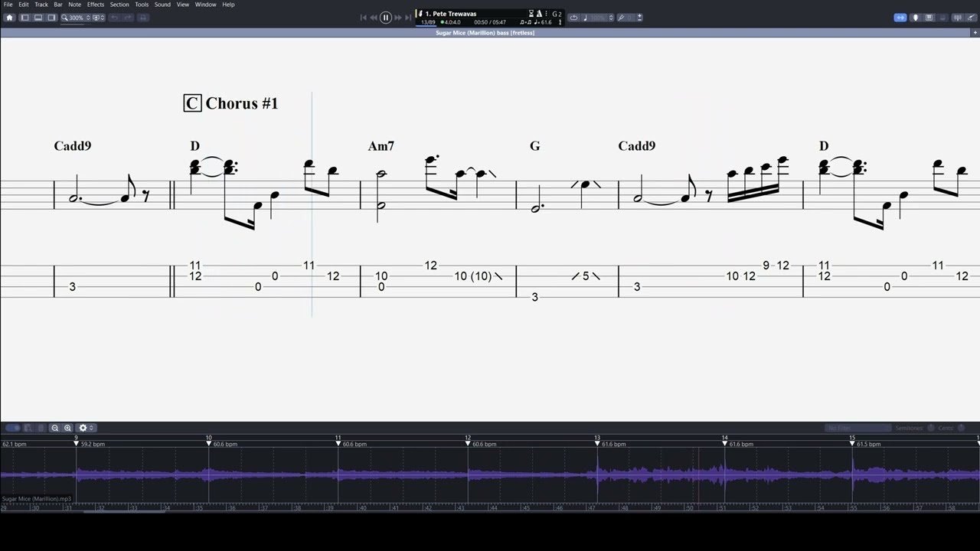Print the score
Screen dimensions: 980x551
tap(142, 18)
